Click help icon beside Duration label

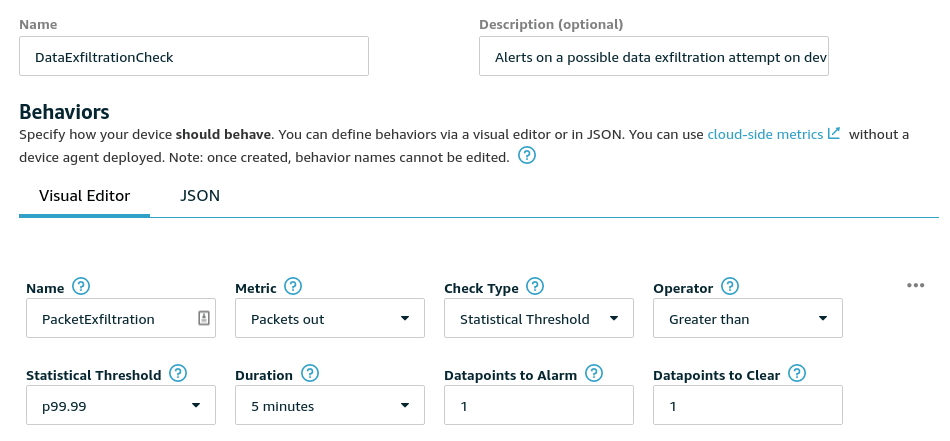click(309, 374)
